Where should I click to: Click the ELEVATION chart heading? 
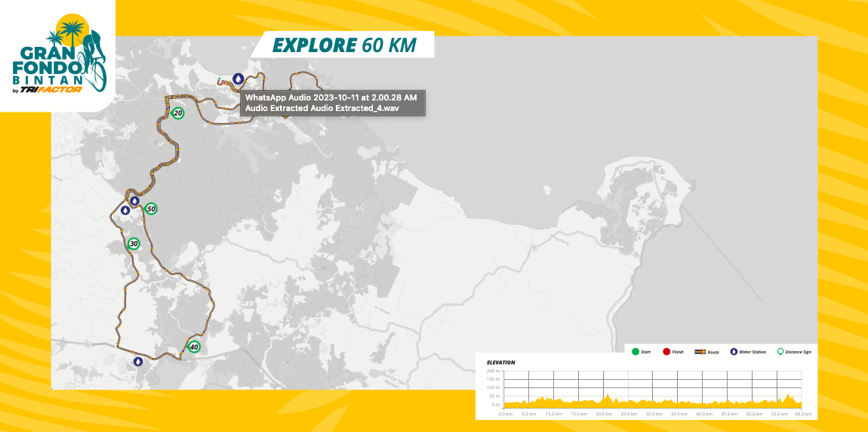tap(501, 363)
